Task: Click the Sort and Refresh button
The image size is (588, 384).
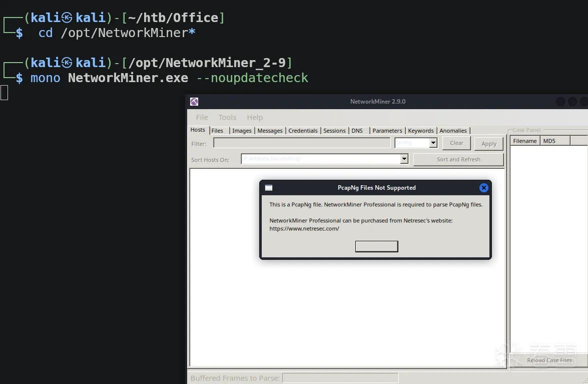Action: tap(458, 159)
